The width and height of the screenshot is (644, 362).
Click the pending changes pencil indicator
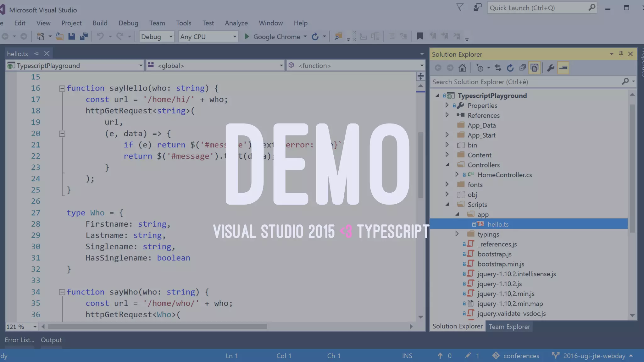tap(468, 355)
